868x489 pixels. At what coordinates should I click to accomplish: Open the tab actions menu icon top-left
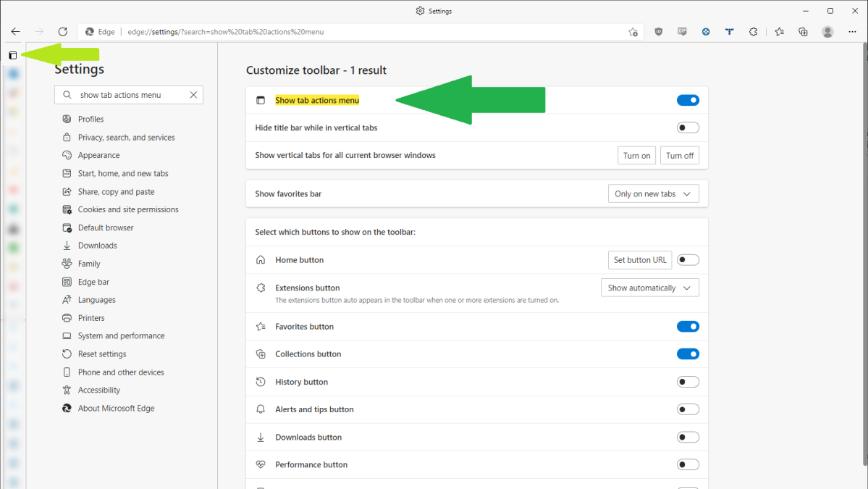[12, 55]
